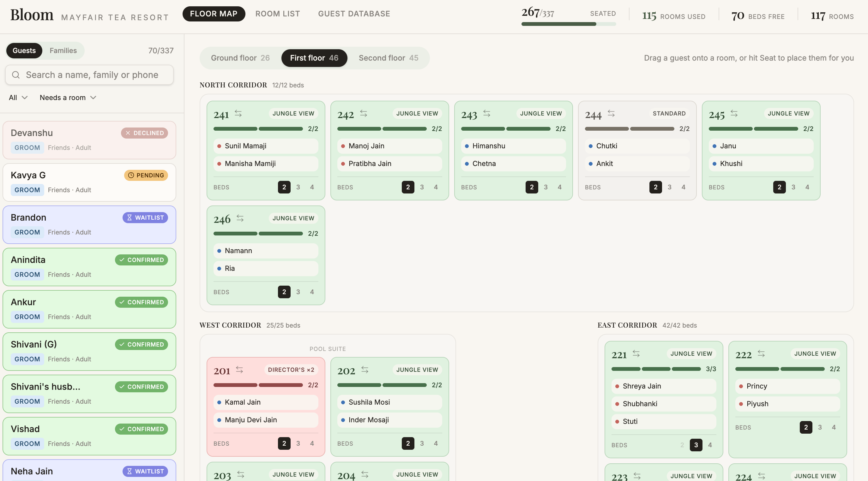Set room 221 to 2 beds
The height and width of the screenshot is (481, 868).
[x=682, y=445]
